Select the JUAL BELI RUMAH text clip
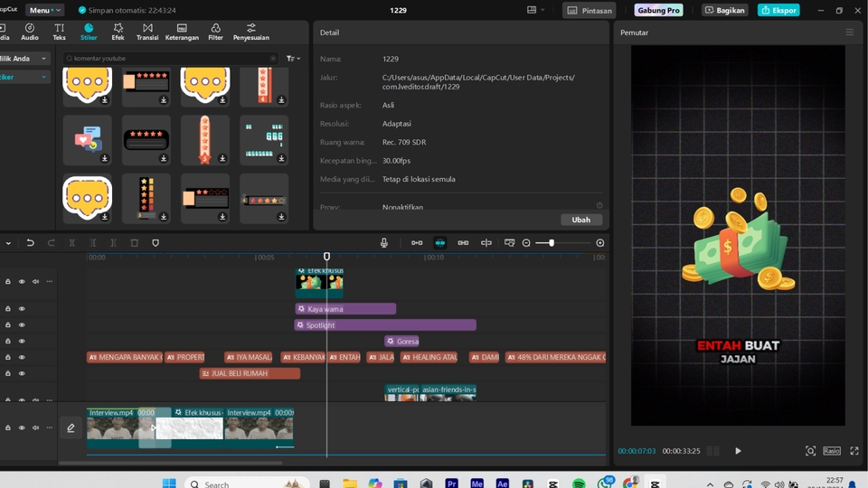Image resolution: width=868 pixels, height=488 pixels. pos(250,373)
